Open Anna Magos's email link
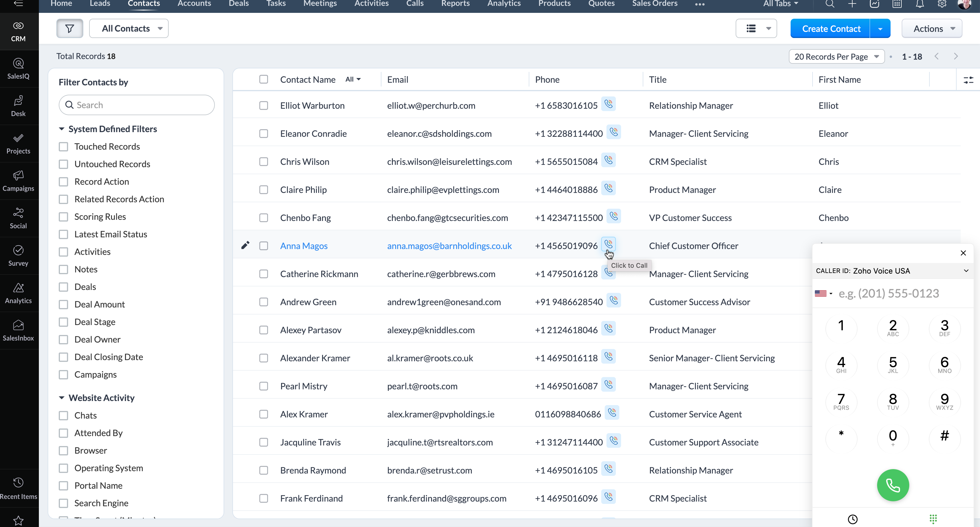The height and width of the screenshot is (527, 980). [x=449, y=246]
